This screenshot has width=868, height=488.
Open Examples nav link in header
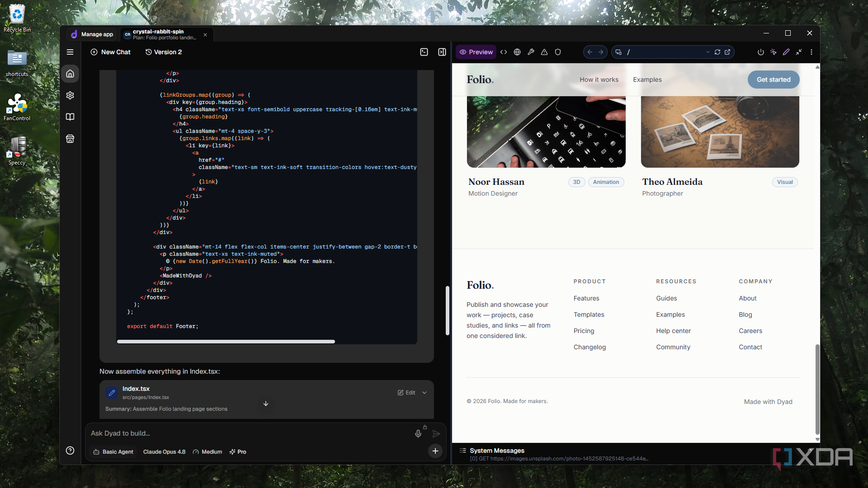pyautogui.click(x=647, y=80)
